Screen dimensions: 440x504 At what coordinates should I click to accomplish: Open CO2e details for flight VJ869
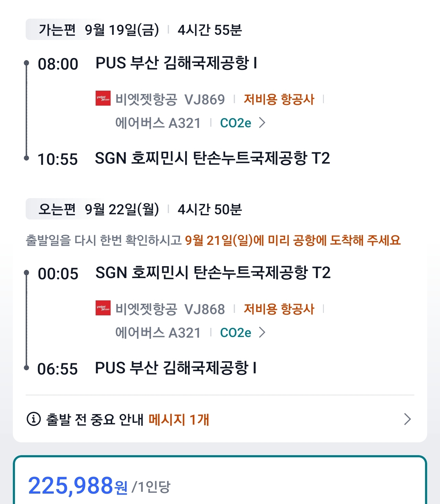(236, 123)
